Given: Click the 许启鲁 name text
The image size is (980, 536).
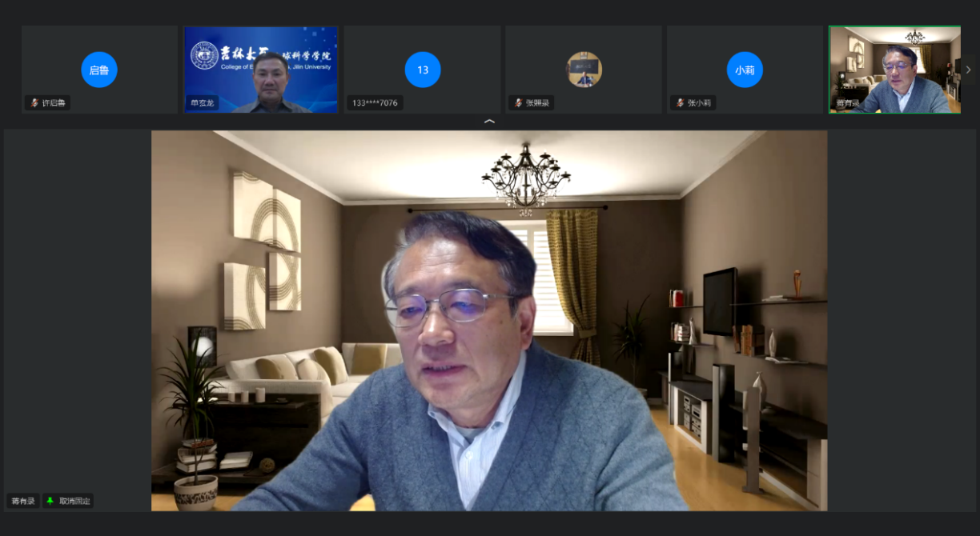Looking at the screenshot, I should [54, 103].
